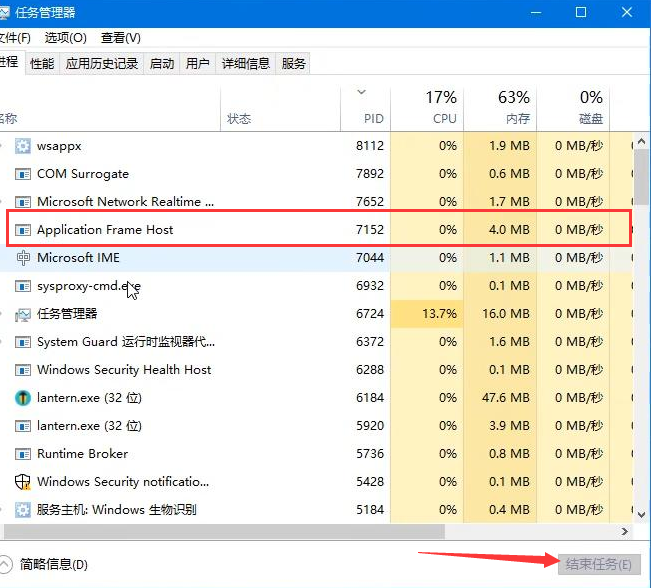Select the wsappx process name
This screenshot has width=651, height=588.
pos(59,146)
